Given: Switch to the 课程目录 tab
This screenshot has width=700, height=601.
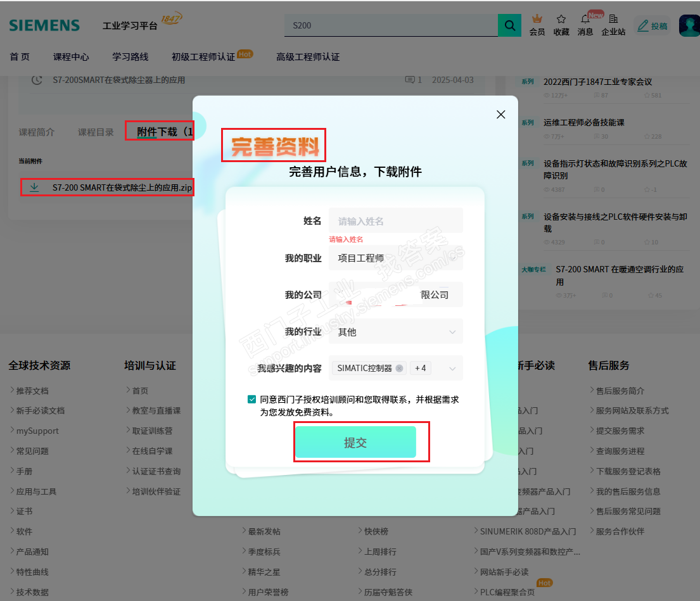Looking at the screenshot, I should (96, 132).
